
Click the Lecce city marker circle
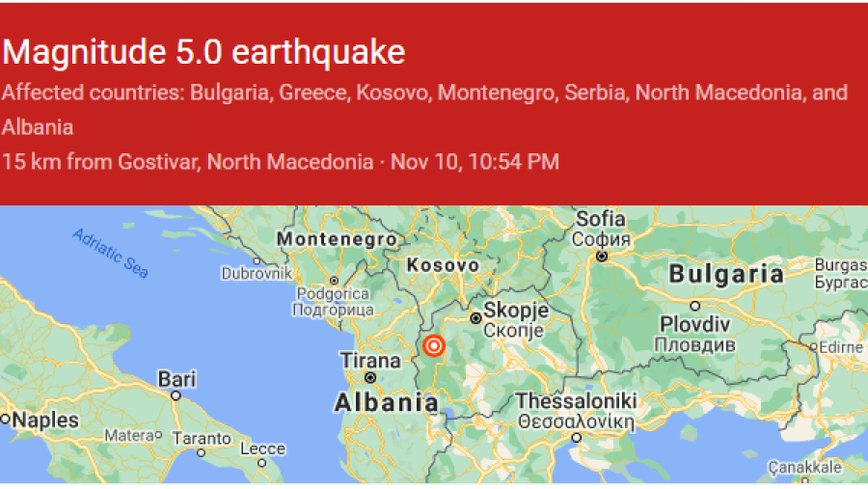261,463
